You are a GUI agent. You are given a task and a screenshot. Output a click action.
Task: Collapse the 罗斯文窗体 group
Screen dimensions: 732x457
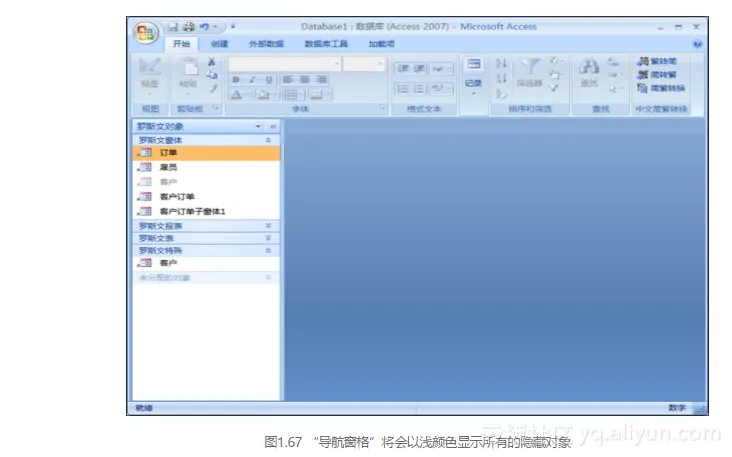click(x=268, y=140)
